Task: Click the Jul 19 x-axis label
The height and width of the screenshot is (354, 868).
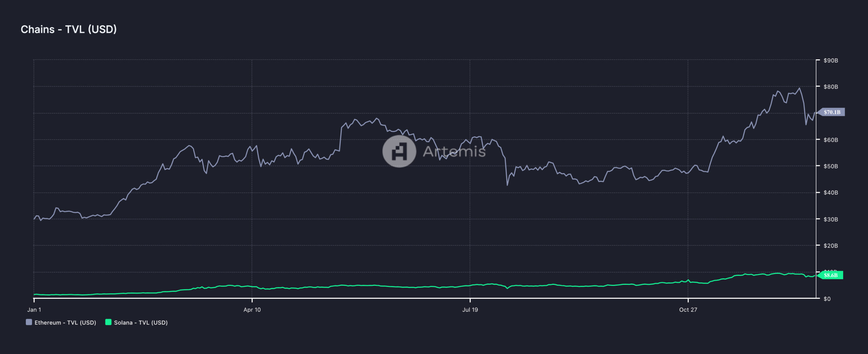Action: coord(470,310)
